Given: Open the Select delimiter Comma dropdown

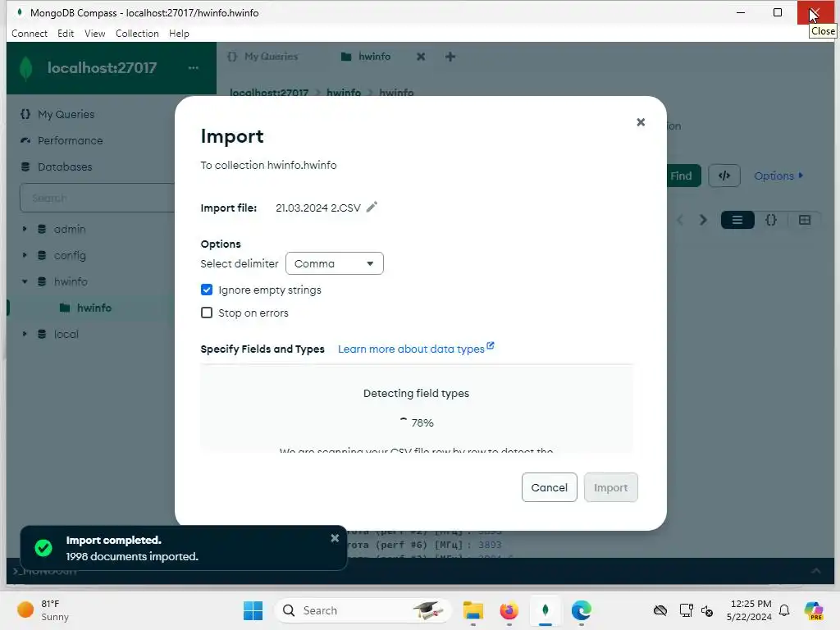Looking at the screenshot, I should click(x=335, y=263).
